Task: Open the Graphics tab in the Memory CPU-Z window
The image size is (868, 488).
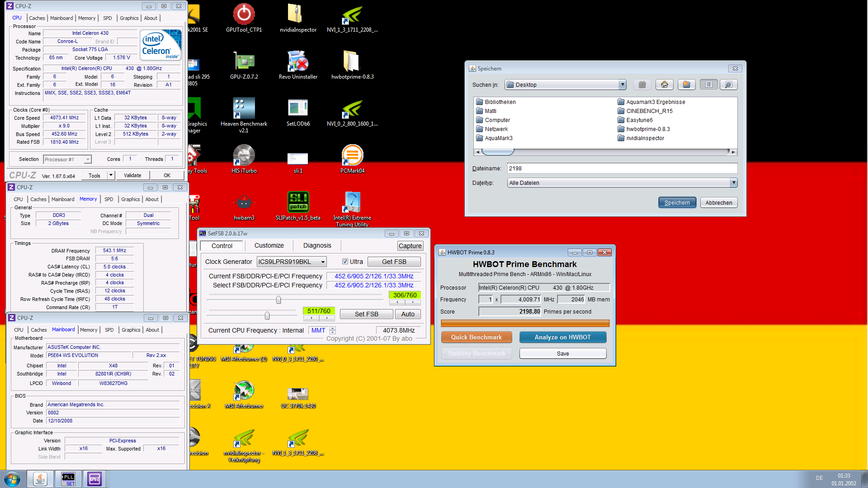Action: point(131,199)
